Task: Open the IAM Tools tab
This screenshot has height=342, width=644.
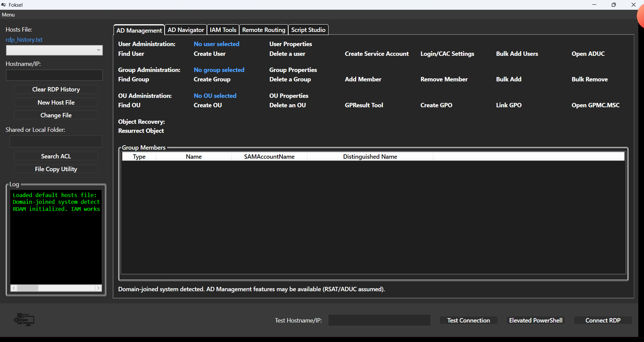Action: point(223,30)
